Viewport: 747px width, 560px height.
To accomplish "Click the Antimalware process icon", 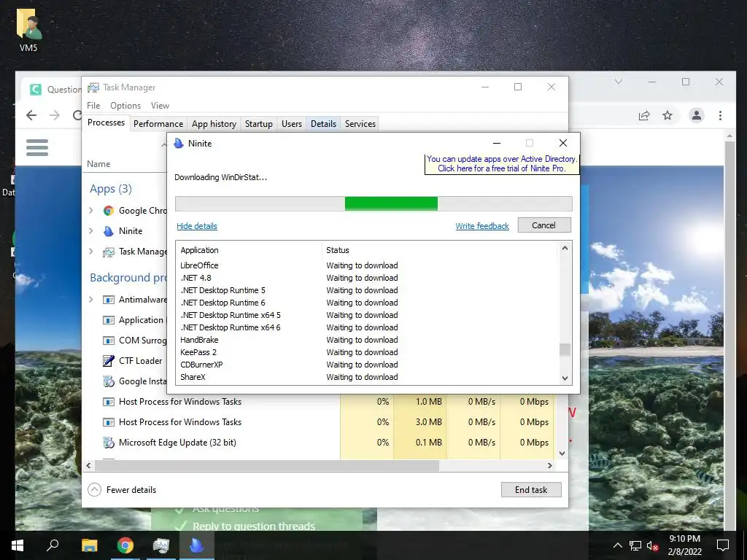I will pyautogui.click(x=109, y=300).
